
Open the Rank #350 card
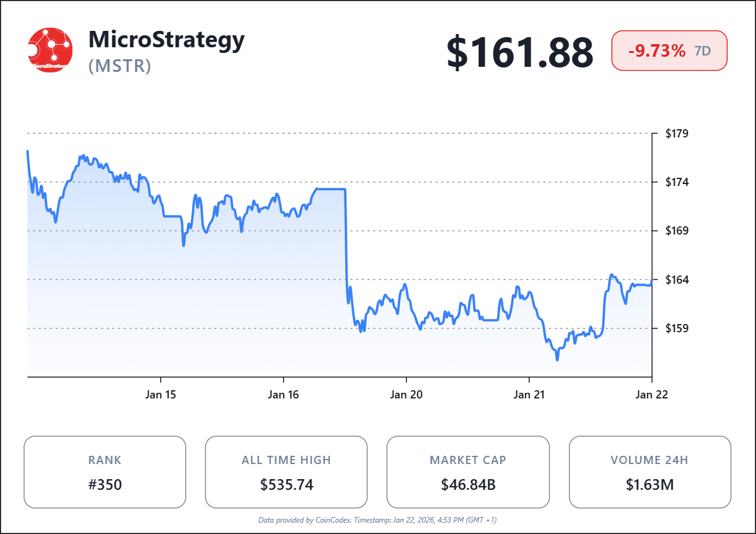[105, 472]
